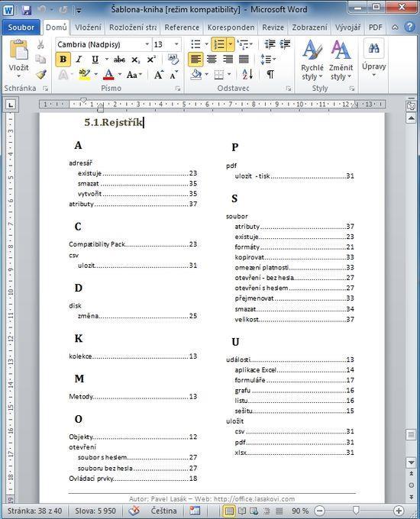This screenshot has width=420, height=519.
Task: Click the Clear Formatting icon
Action: tap(173, 60)
